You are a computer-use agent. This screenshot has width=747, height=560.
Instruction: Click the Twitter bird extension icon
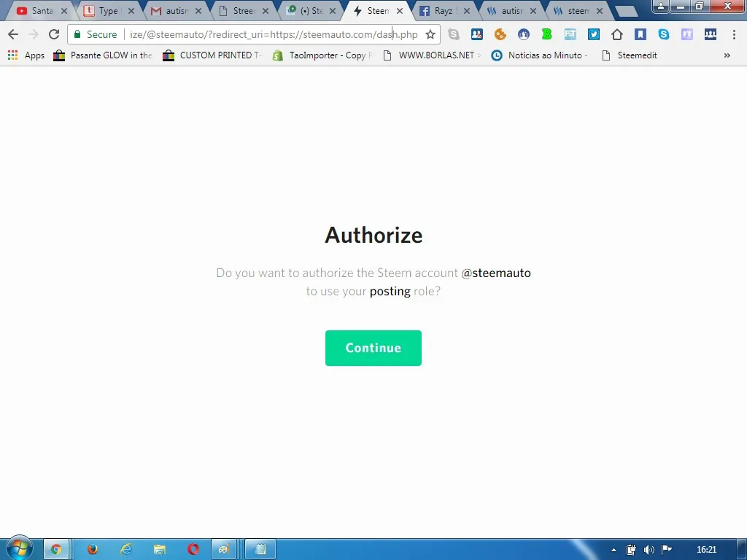(594, 34)
